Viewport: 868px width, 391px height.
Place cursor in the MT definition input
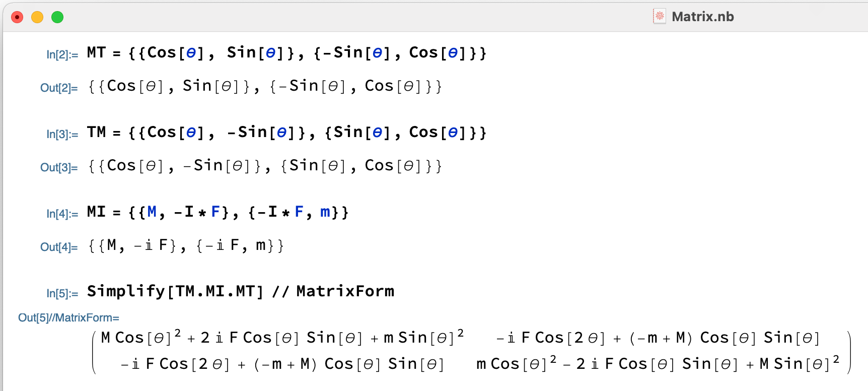click(x=286, y=53)
